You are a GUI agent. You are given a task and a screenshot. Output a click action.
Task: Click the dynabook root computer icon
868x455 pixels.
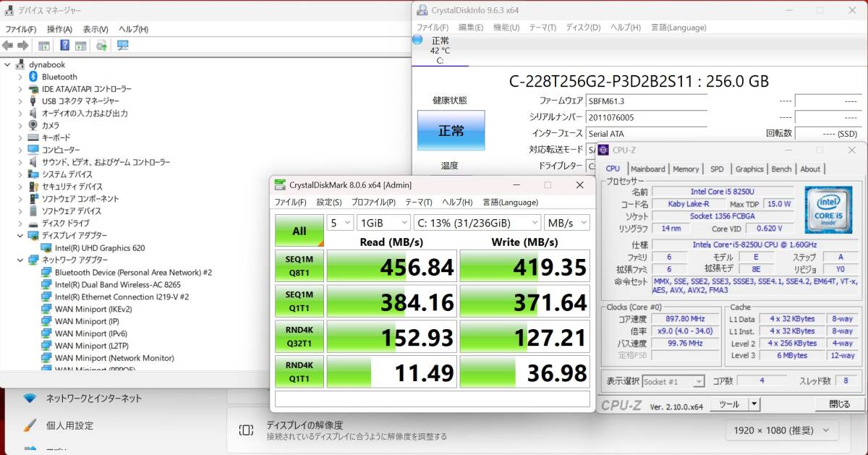point(20,64)
